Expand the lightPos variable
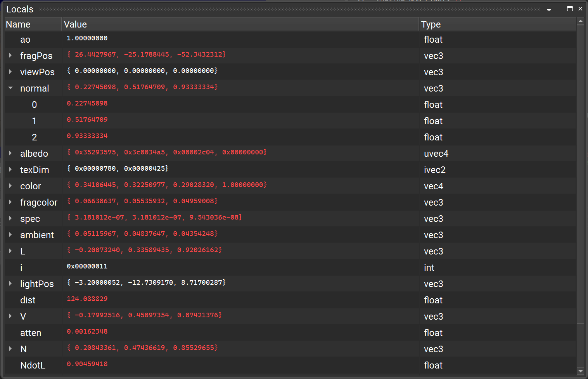Viewport: 588px width, 379px height. [10, 284]
